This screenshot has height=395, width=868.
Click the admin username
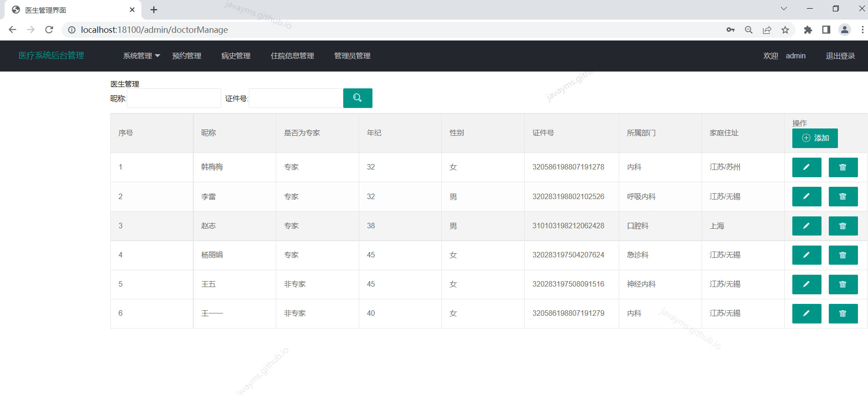pos(796,56)
